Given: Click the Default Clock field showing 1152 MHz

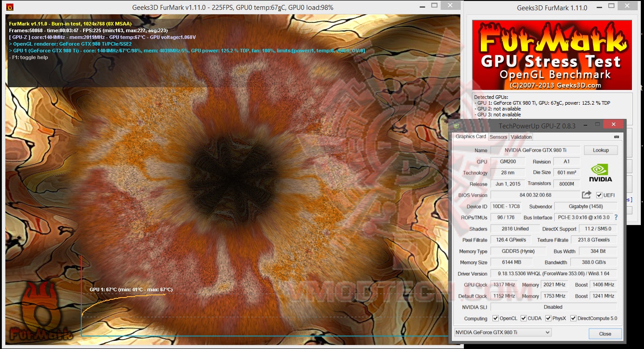Looking at the screenshot, I should (x=504, y=296).
